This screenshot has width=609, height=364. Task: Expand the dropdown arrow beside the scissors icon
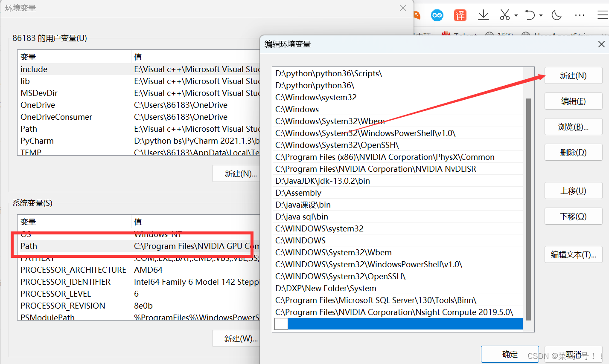(x=516, y=16)
